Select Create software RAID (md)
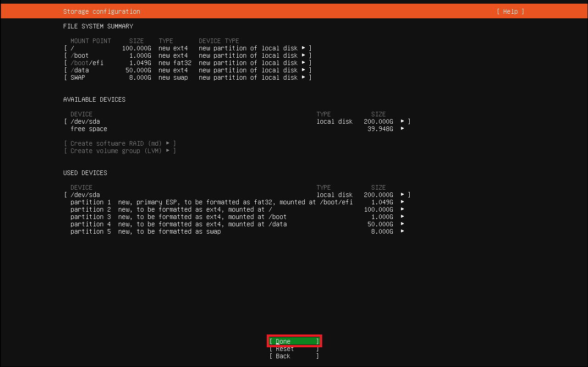This screenshot has width=588, height=367. point(120,143)
